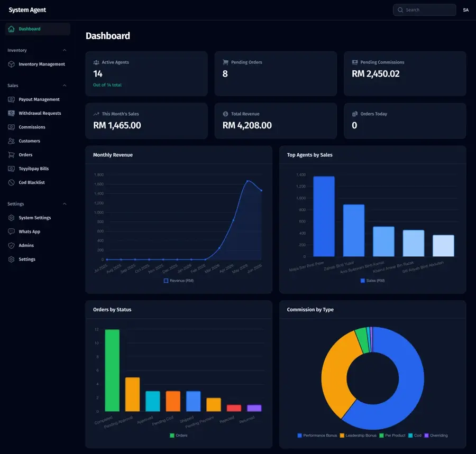Image resolution: width=476 pixels, height=454 pixels.
Task: Click the Pending Commissions card icon
Action: tap(355, 62)
